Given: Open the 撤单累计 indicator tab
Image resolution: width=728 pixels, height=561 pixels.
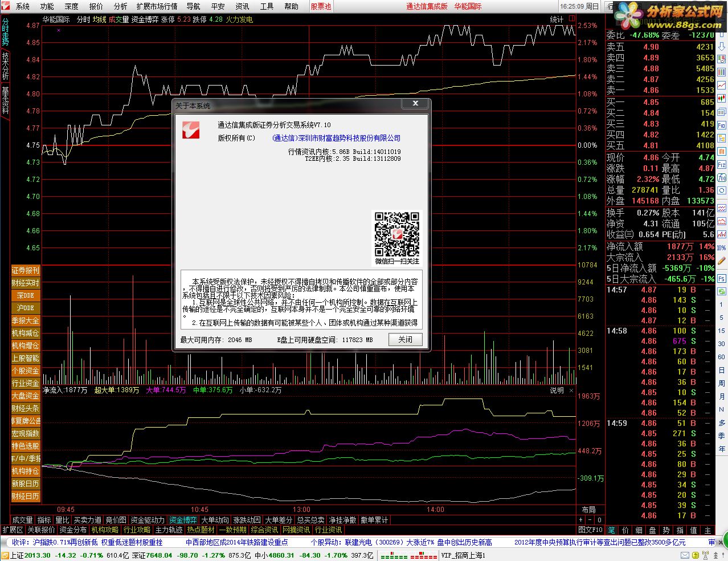Looking at the screenshot, I should [374, 520].
